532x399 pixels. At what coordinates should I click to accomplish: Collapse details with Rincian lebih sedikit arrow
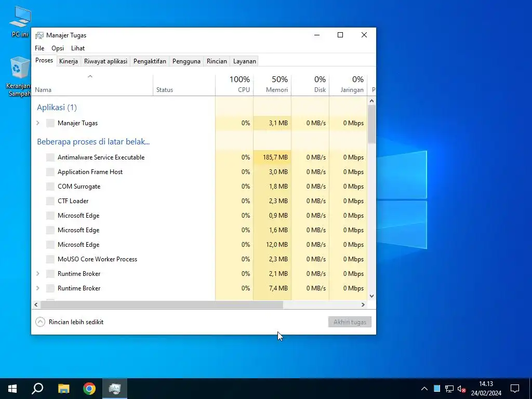click(x=40, y=322)
